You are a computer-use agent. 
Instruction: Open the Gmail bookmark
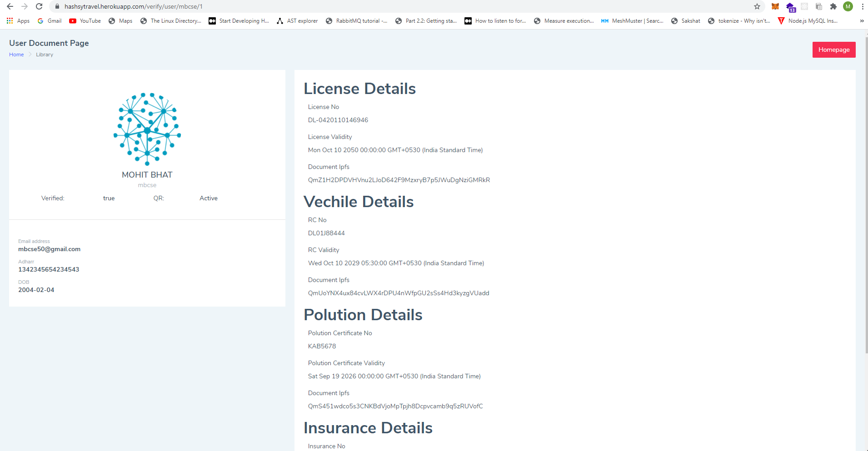[50, 21]
